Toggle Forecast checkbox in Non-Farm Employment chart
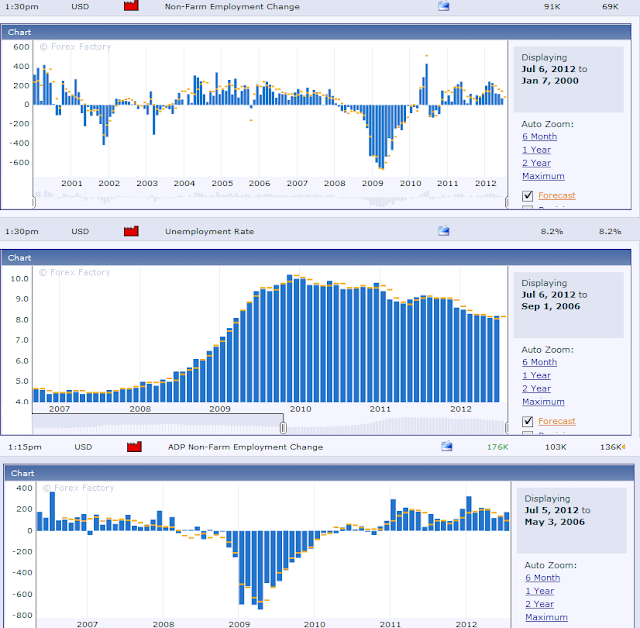The width and height of the screenshot is (640, 628). [x=527, y=196]
